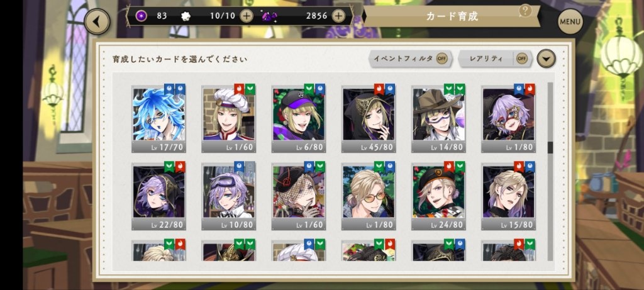
Task: Open the MENU button
Action: [x=570, y=21]
